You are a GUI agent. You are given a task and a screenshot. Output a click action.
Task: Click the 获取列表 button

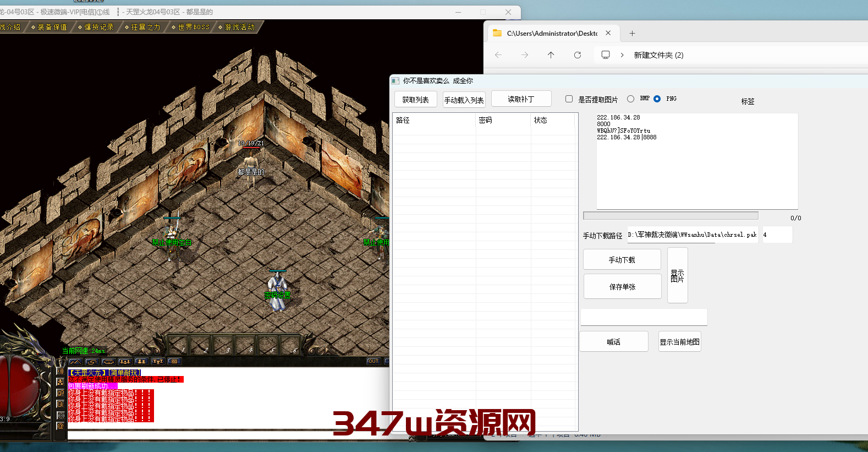click(415, 100)
